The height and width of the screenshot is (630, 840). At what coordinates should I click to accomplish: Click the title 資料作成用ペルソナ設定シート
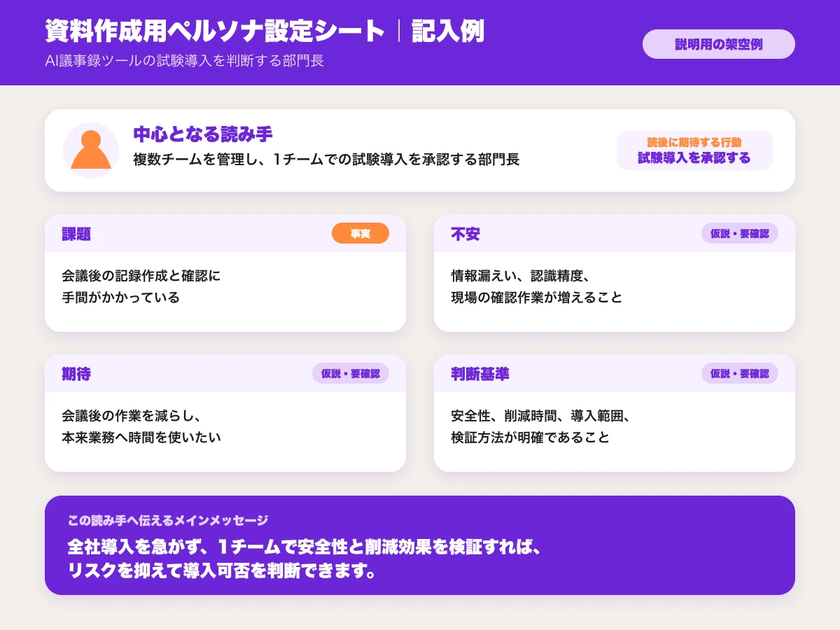pyautogui.click(x=216, y=31)
